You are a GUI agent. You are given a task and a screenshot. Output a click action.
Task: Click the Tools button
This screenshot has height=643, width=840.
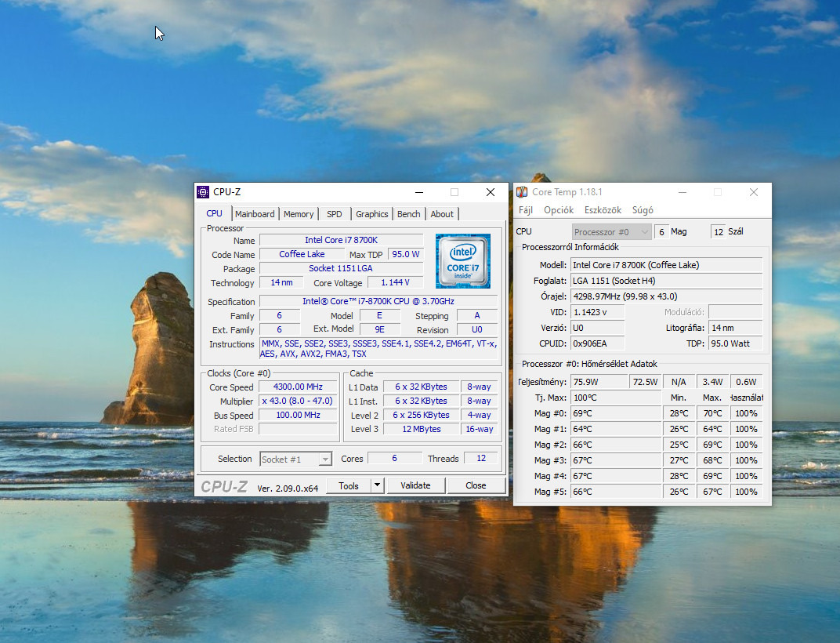click(349, 485)
